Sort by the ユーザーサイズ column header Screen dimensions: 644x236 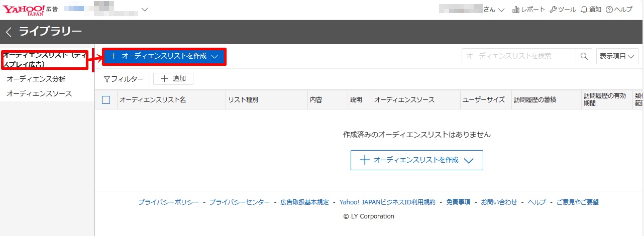(x=483, y=100)
